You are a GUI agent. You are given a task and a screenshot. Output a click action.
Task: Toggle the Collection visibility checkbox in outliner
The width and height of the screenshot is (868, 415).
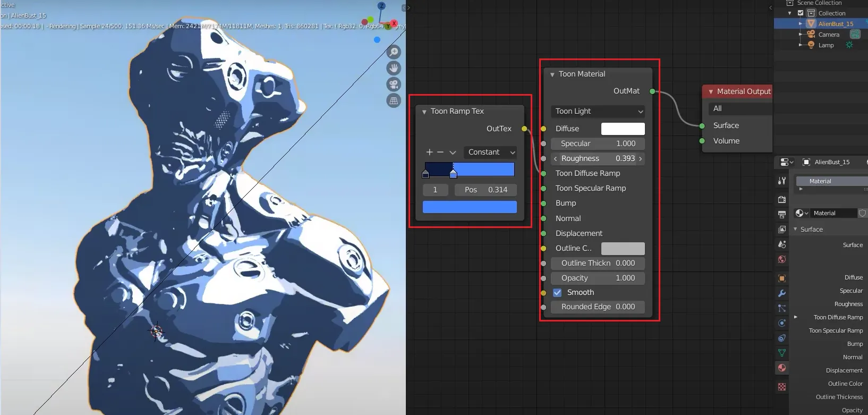(x=801, y=13)
